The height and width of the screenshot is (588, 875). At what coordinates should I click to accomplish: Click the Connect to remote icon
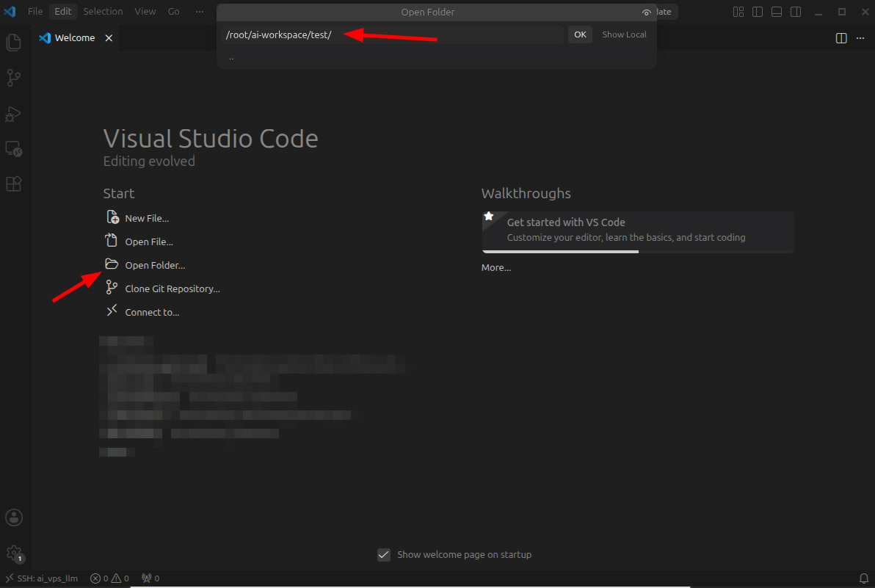pyautogui.click(x=112, y=311)
